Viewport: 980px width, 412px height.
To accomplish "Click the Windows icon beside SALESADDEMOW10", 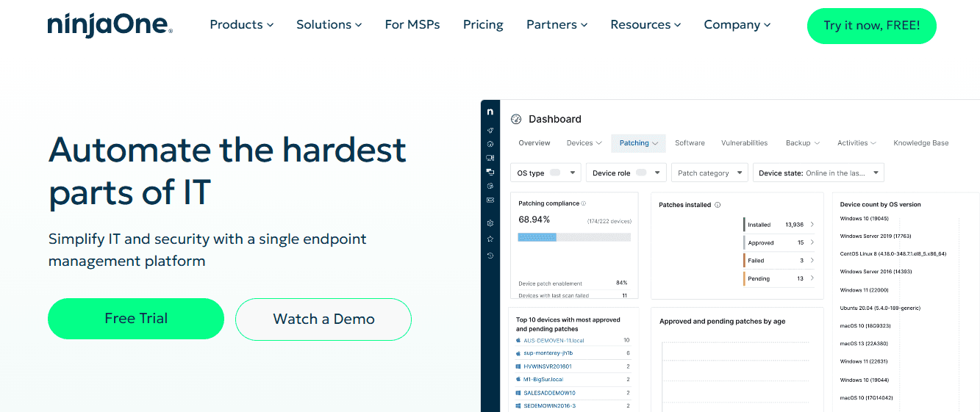I will click(518, 393).
